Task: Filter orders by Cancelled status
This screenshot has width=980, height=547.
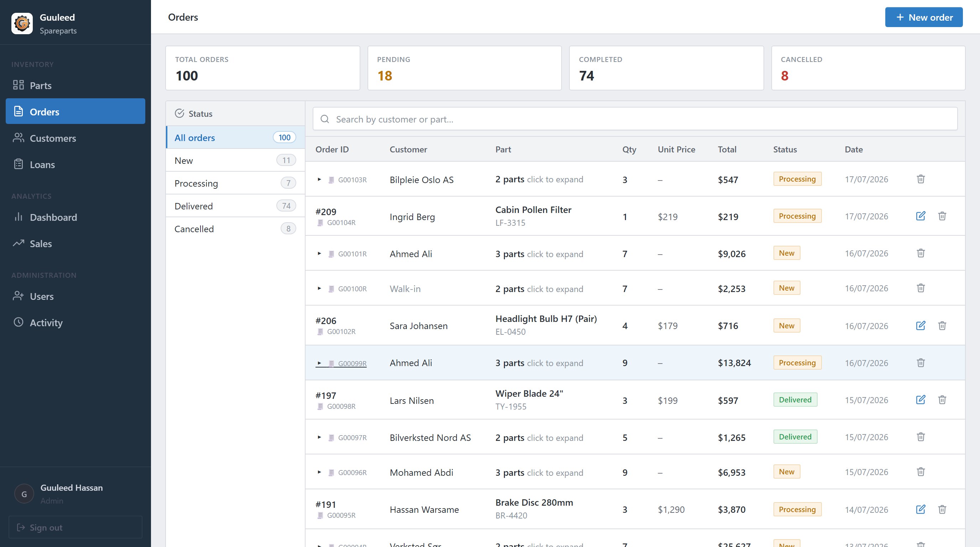Action: click(235, 229)
